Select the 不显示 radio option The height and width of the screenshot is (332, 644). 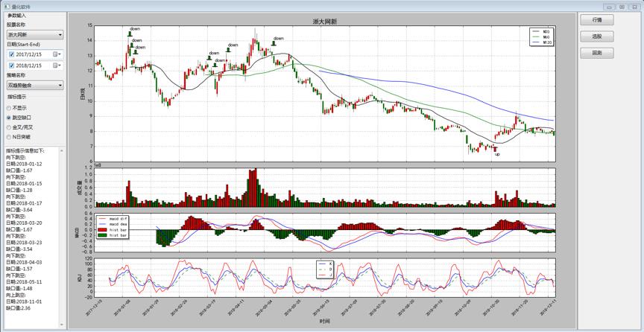pos(9,108)
